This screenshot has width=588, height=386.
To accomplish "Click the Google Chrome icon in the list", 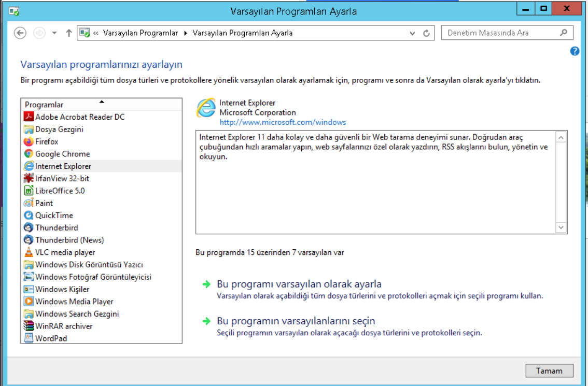I will tap(29, 154).
